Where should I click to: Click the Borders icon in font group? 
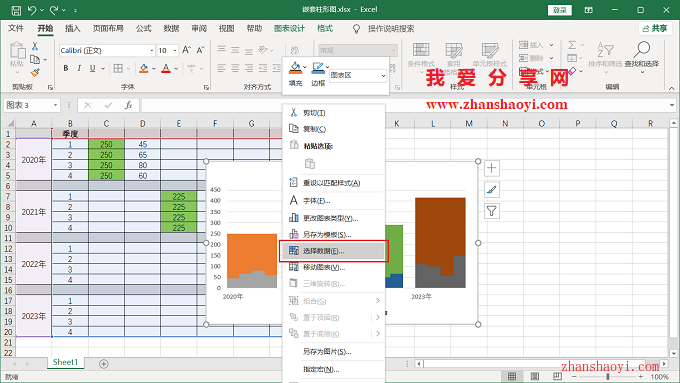pyautogui.click(x=118, y=68)
